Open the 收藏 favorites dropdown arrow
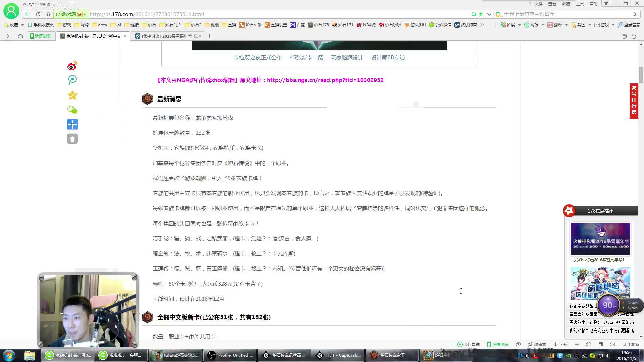The width and height of the screenshot is (644, 362). 22,25
